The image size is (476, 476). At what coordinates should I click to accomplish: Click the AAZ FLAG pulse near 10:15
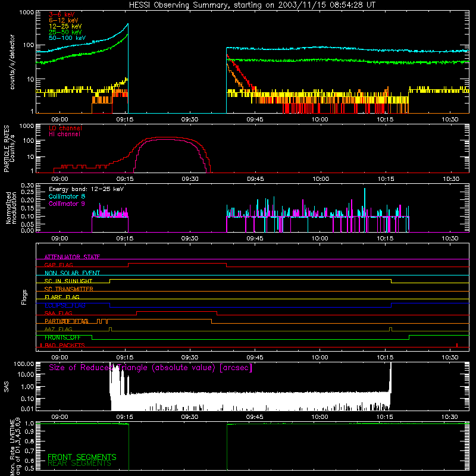click(390, 330)
